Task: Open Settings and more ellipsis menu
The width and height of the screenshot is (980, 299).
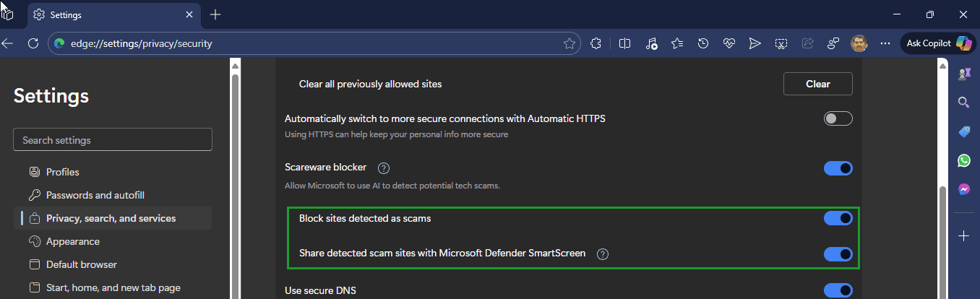Action: coord(885,43)
